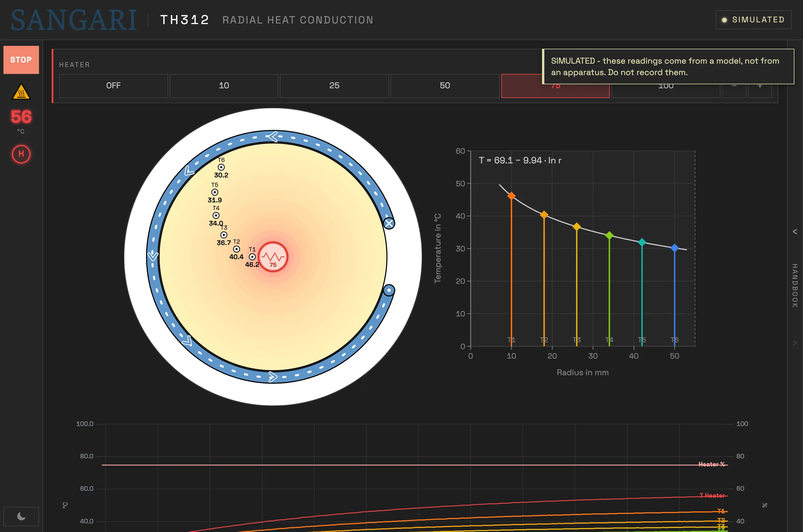Click the T1 thermocouple sensor marker
This screenshot has height=532, width=803.
point(252,257)
